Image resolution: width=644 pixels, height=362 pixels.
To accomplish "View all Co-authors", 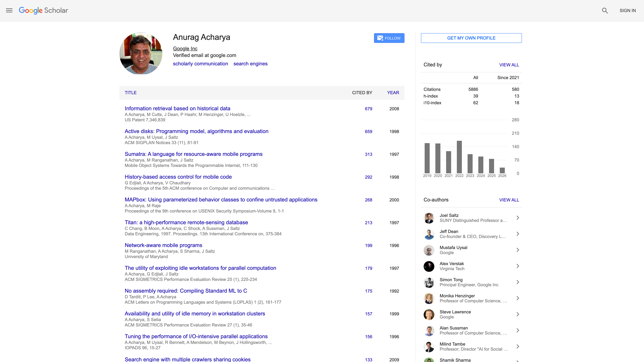I will click(x=509, y=200).
